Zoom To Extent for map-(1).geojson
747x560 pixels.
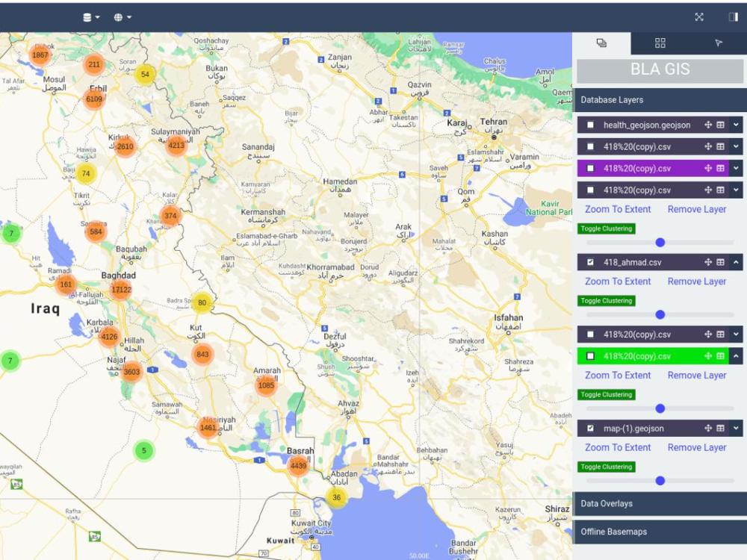tap(618, 447)
